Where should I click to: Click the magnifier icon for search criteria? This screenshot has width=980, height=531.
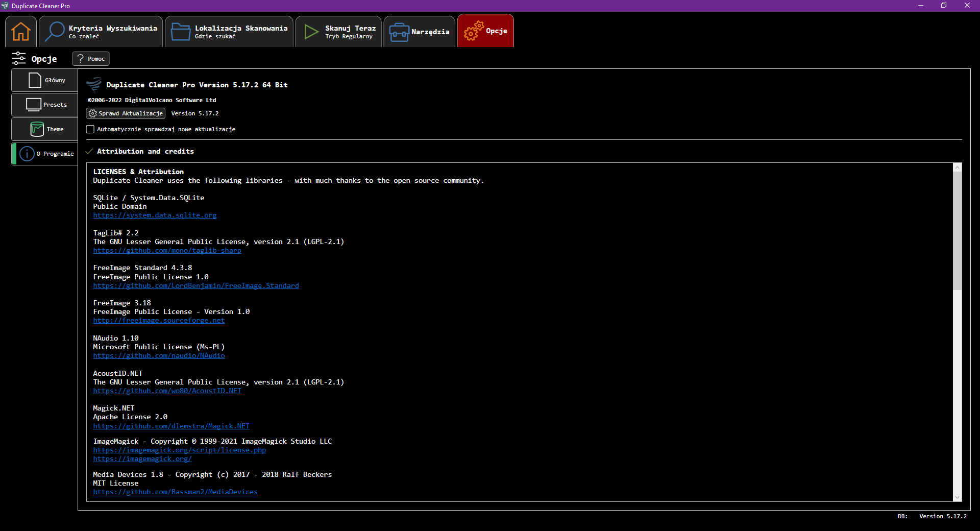tap(55, 31)
